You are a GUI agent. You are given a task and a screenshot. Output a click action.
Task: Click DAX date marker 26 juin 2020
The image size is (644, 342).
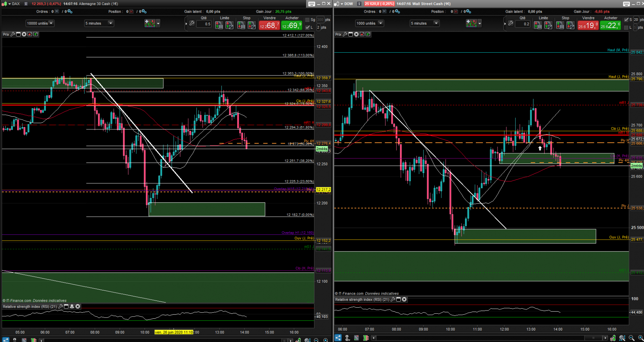pos(174,332)
